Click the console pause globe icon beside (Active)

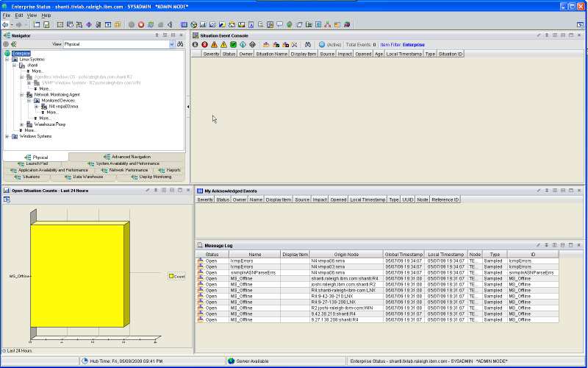(322, 45)
